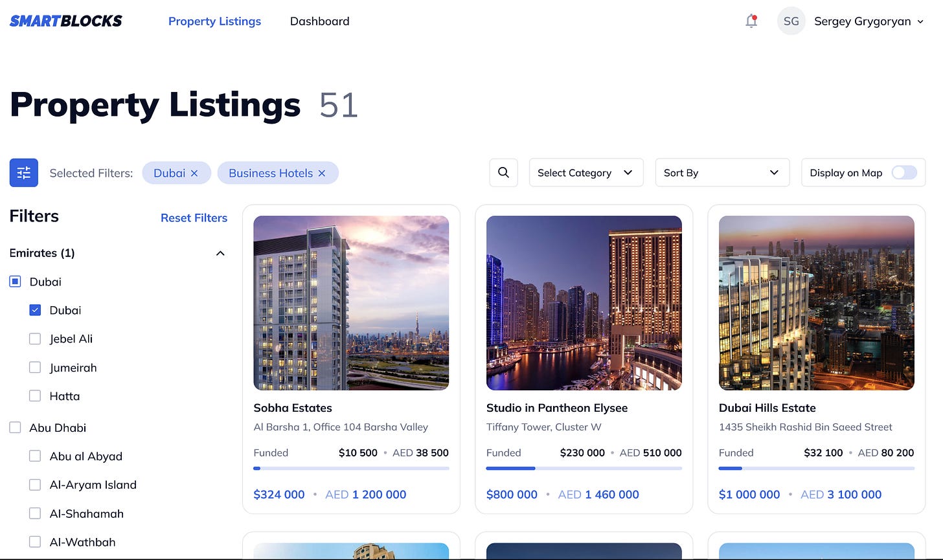
Task: Open the Select Category dropdown
Action: tap(586, 173)
